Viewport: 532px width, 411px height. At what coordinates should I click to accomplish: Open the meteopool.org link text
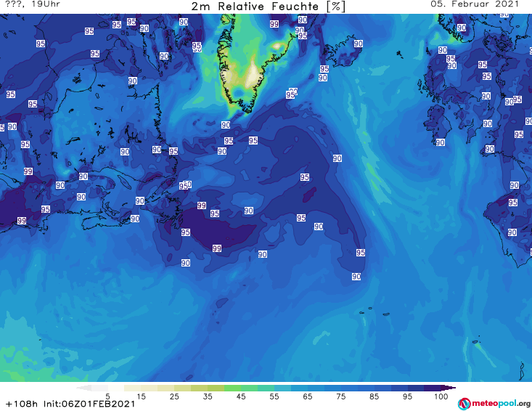click(x=501, y=403)
